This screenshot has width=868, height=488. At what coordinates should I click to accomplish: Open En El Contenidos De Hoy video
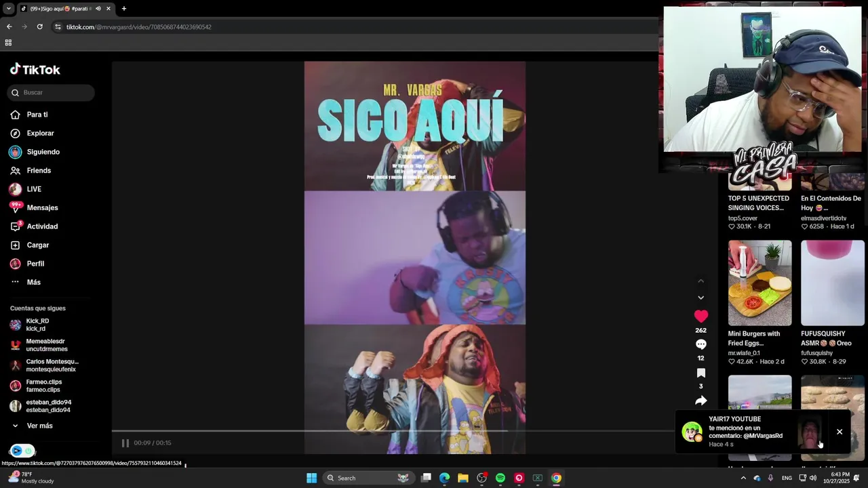(x=831, y=203)
